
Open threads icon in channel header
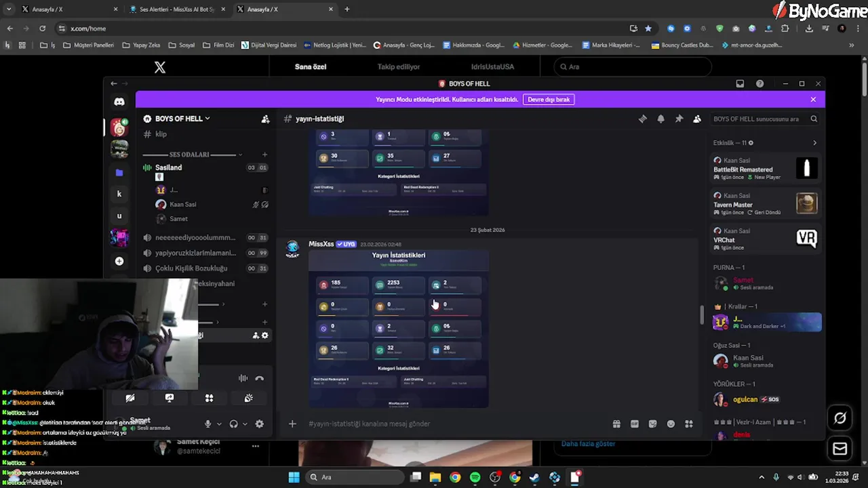(643, 119)
